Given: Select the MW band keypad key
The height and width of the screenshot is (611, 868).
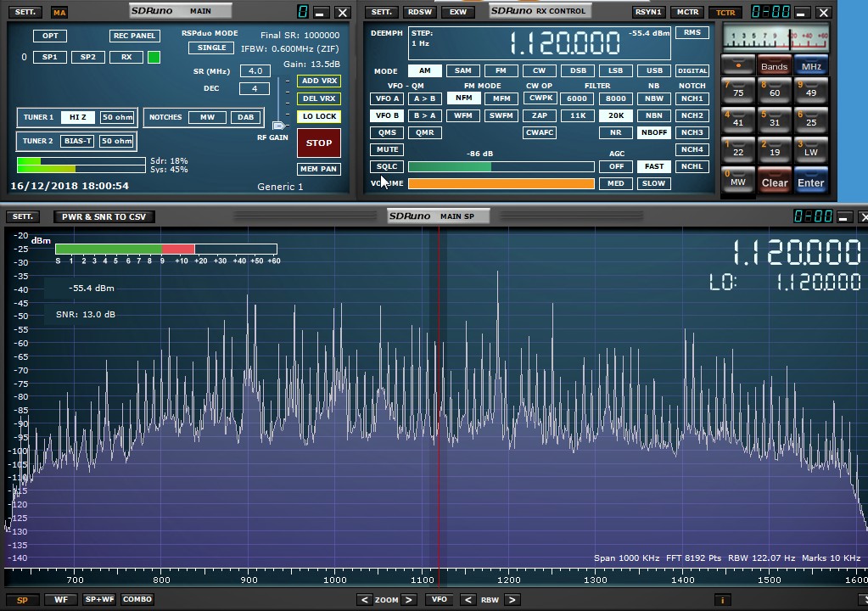Looking at the screenshot, I should coord(738,181).
